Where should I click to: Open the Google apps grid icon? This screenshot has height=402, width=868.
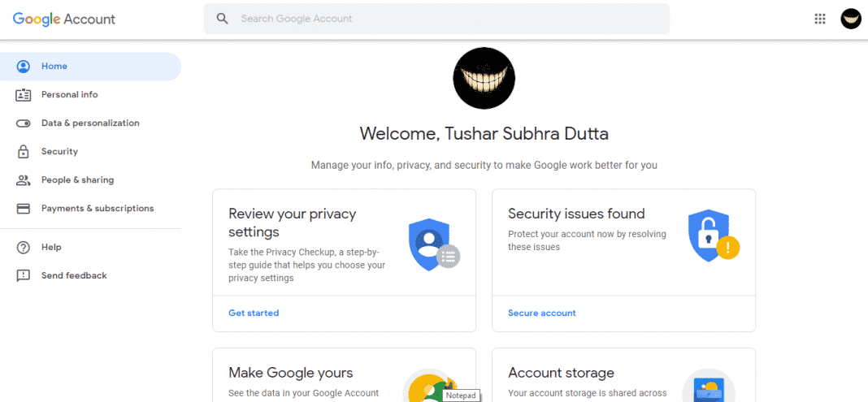pyautogui.click(x=820, y=19)
